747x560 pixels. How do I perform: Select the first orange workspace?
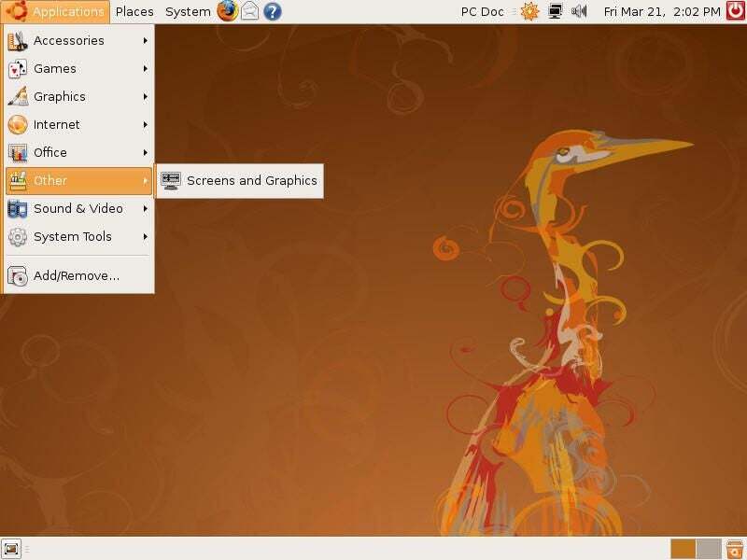click(684, 549)
